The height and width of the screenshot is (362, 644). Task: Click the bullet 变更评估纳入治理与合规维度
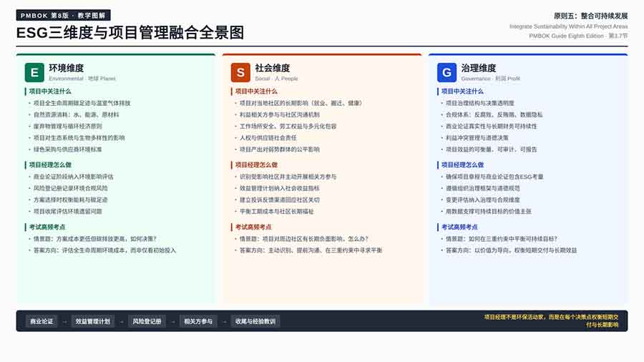(x=483, y=200)
